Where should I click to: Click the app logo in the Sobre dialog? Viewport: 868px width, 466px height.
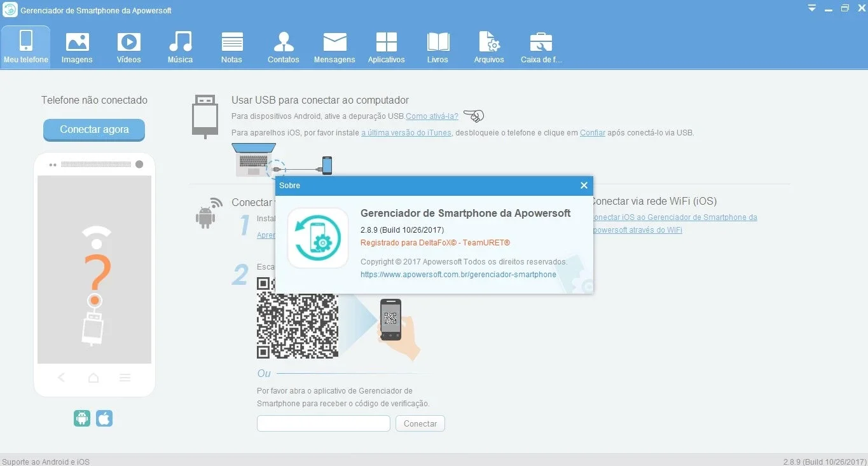317,238
